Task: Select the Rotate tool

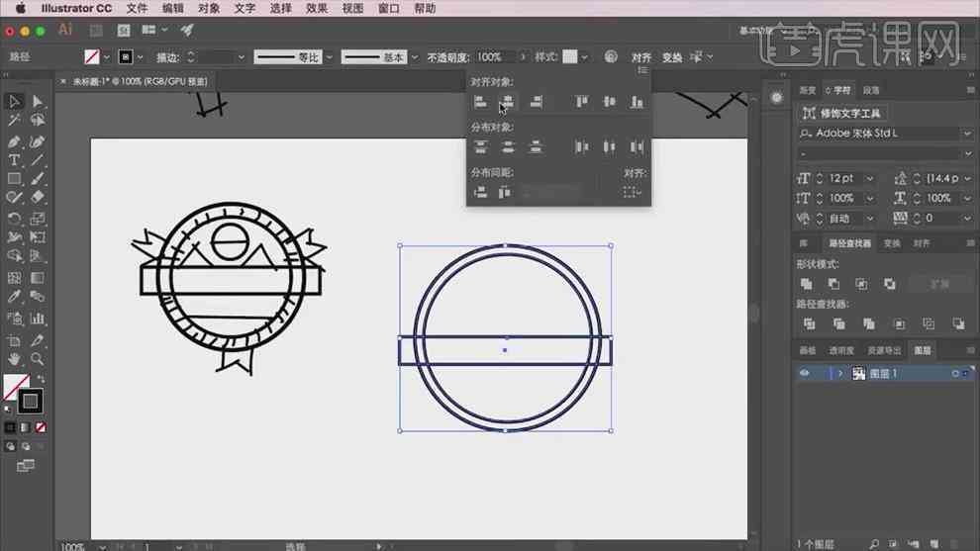Action: pos(15,219)
